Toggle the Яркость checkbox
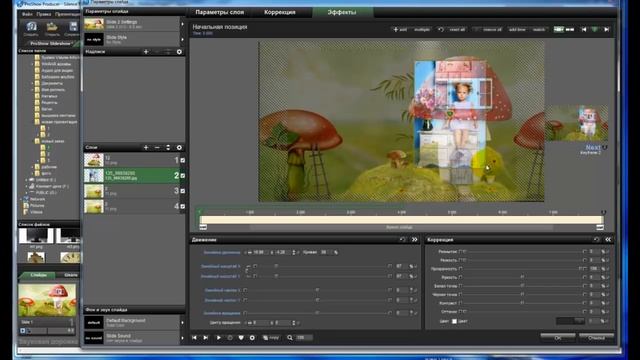The height and width of the screenshot is (360, 640). [461, 277]
